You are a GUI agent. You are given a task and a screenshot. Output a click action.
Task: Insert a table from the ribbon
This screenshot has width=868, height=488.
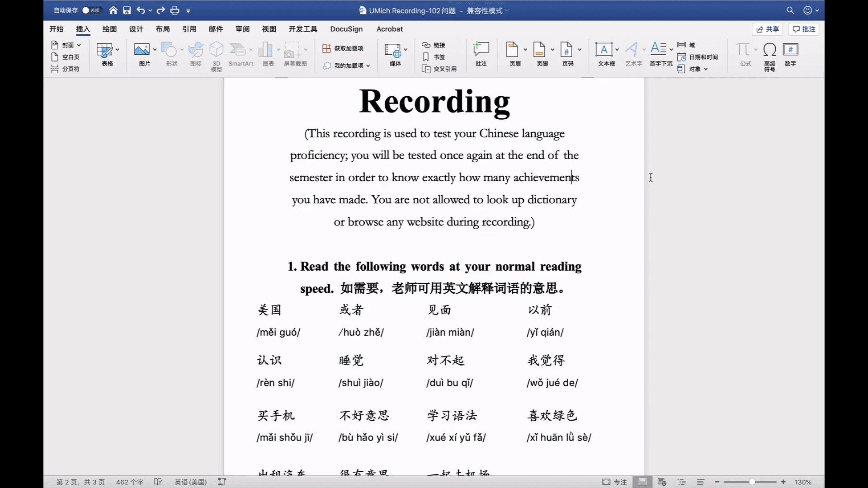[x=104, y=50]
